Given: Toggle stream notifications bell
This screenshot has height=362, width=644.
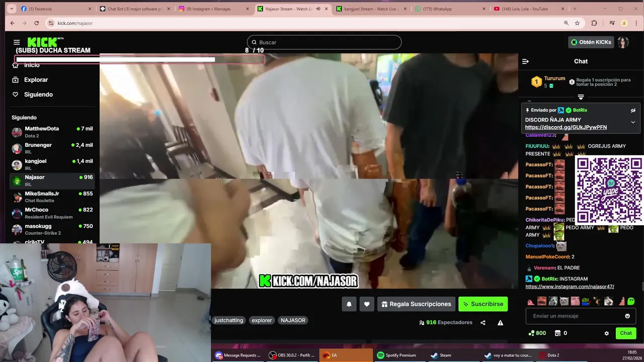Looking at the screenshot, I should 349,304.
